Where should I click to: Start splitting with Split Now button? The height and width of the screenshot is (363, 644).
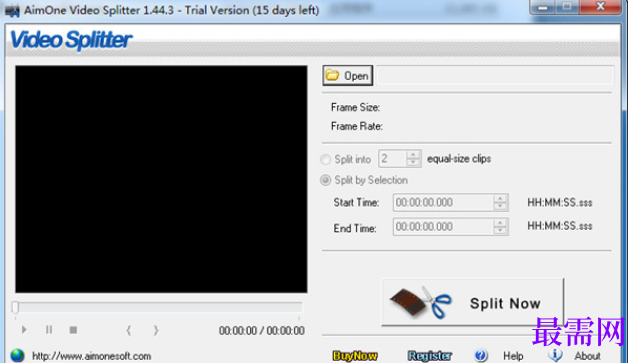tap(473, 303)
